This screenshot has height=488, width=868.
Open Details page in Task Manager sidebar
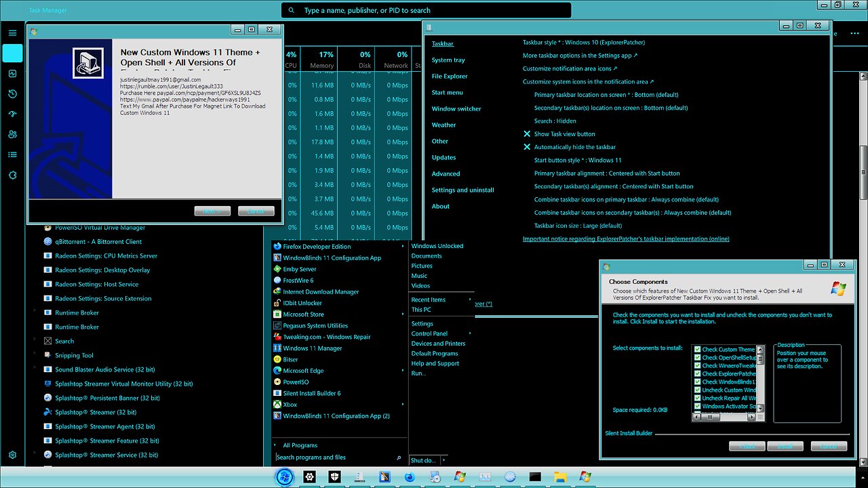coord(12,155)
